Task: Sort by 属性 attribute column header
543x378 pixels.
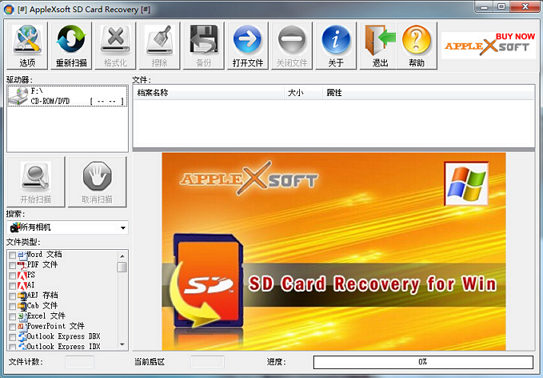Action: tap(428, 93)
